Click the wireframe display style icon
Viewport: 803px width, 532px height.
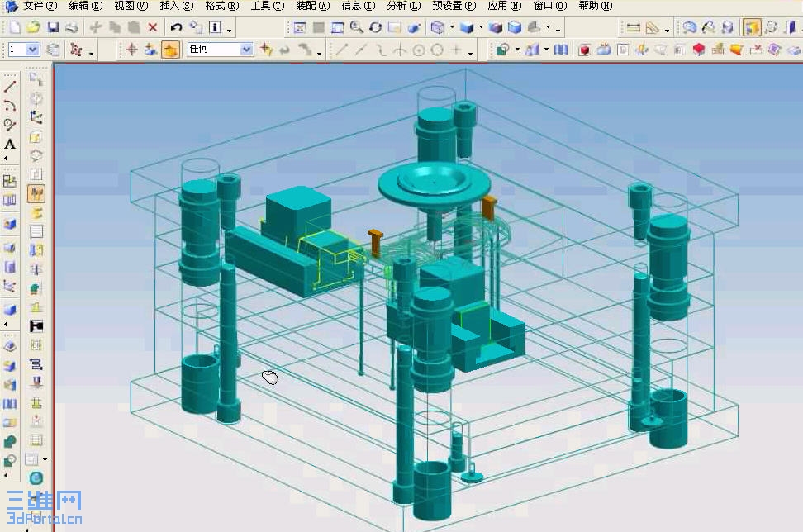coord(437,27)
